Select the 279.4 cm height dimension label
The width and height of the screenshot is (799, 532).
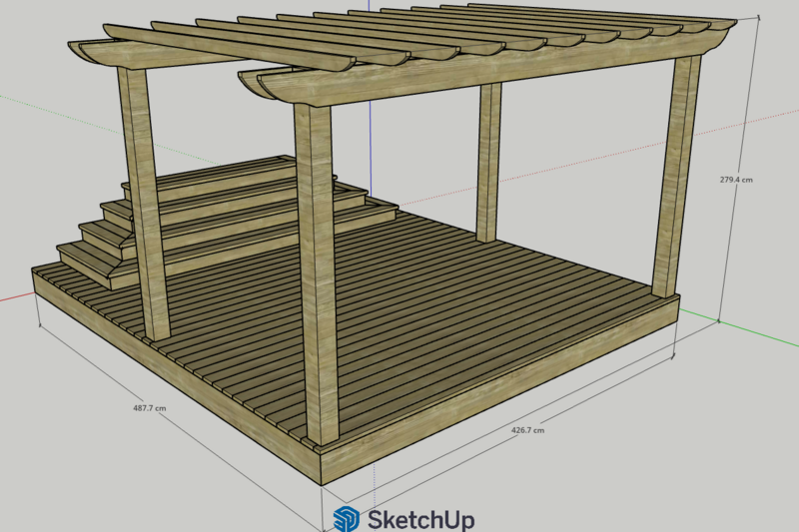point(736,180)
